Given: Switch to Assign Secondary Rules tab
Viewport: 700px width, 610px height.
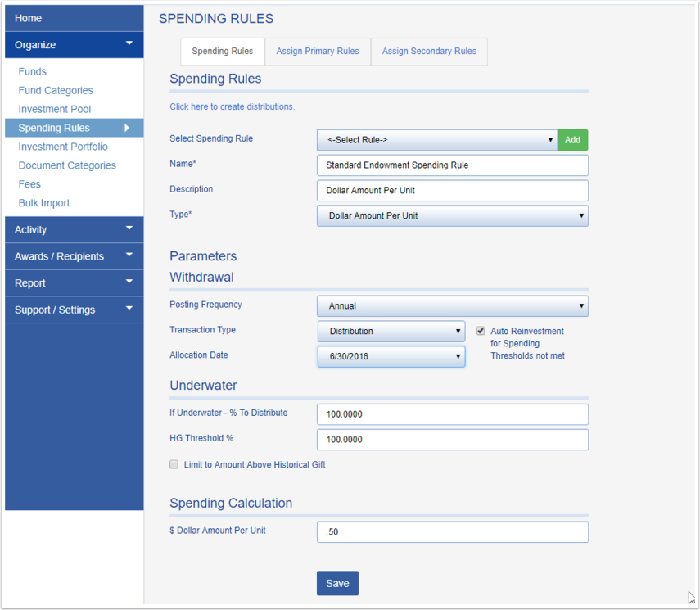Looking at the screenshot, I should coord(429,52).
